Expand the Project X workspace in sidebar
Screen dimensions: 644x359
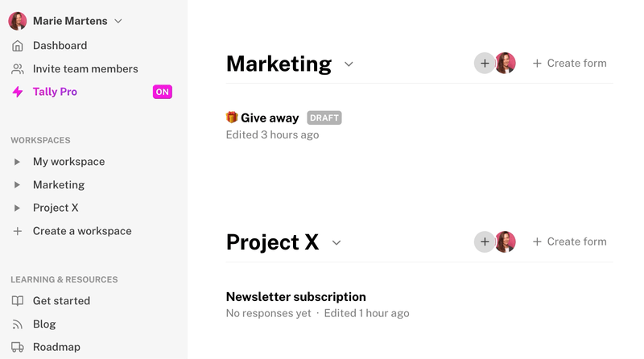(x=17, y=208)
